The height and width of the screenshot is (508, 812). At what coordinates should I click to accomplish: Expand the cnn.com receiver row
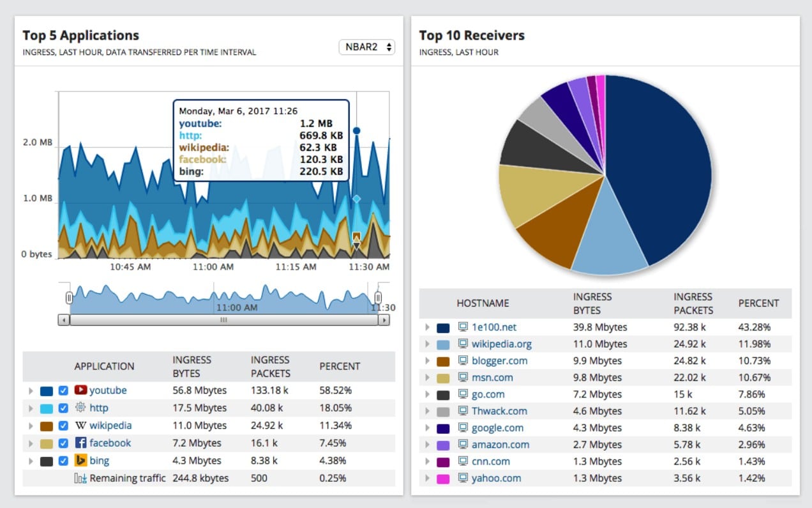pos(427,461)
